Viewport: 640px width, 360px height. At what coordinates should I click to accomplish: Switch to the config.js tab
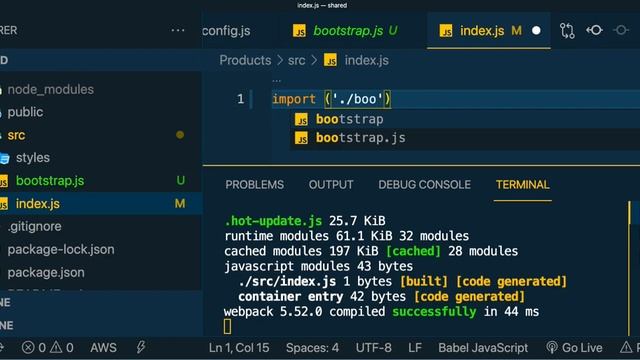coord(226,31)
